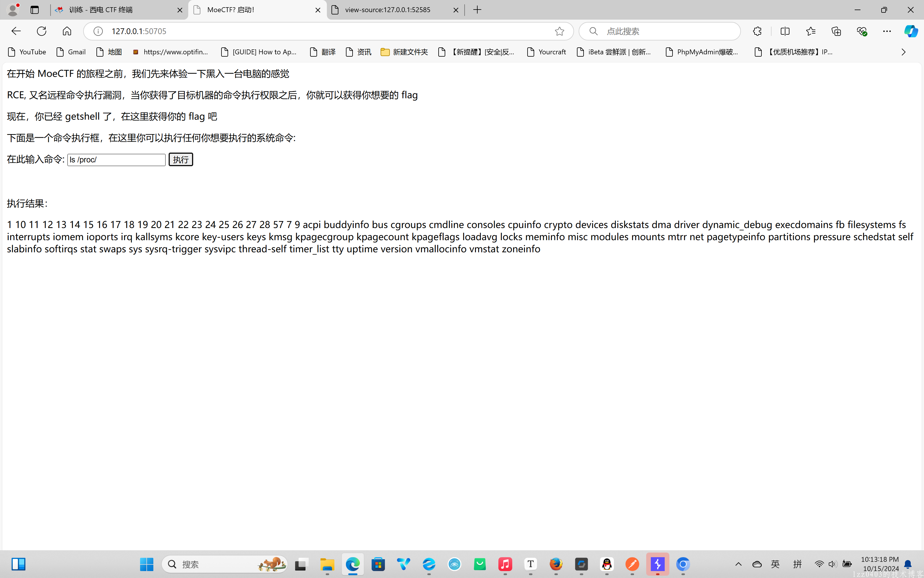Viewport: 924px width, 578px height.
Task: Open the 翻译 bookmark
Action: pyautogui.click(x=323, y=52)
